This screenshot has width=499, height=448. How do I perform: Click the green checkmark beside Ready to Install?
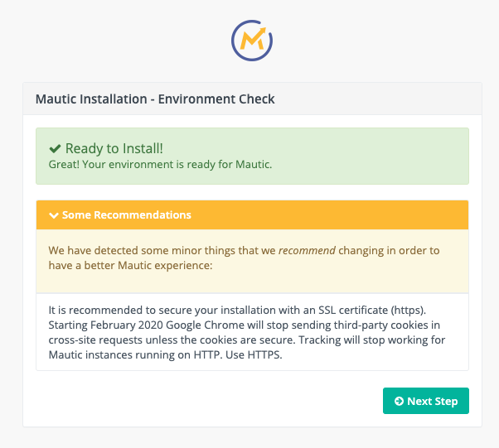pos(55,148)
